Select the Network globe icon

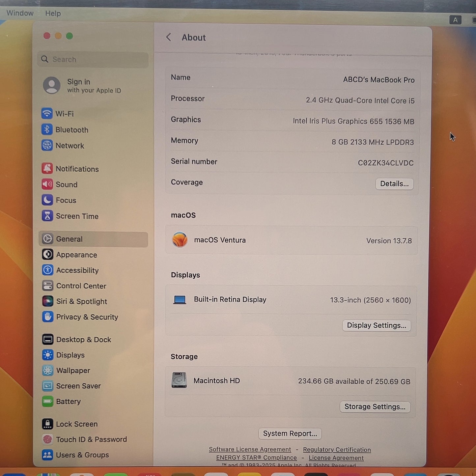pos(47,145)
